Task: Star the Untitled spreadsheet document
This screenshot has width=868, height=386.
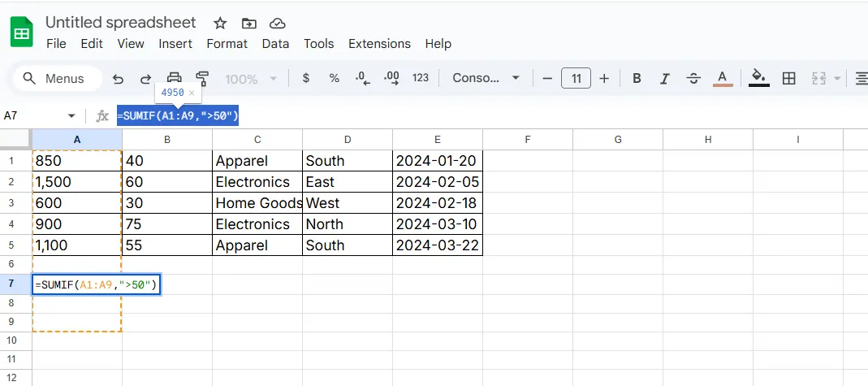Action: 220,23
